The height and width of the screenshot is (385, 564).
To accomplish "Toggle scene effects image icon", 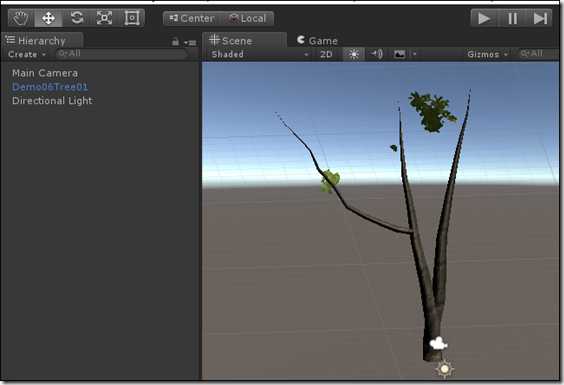I will click(399, 54).
